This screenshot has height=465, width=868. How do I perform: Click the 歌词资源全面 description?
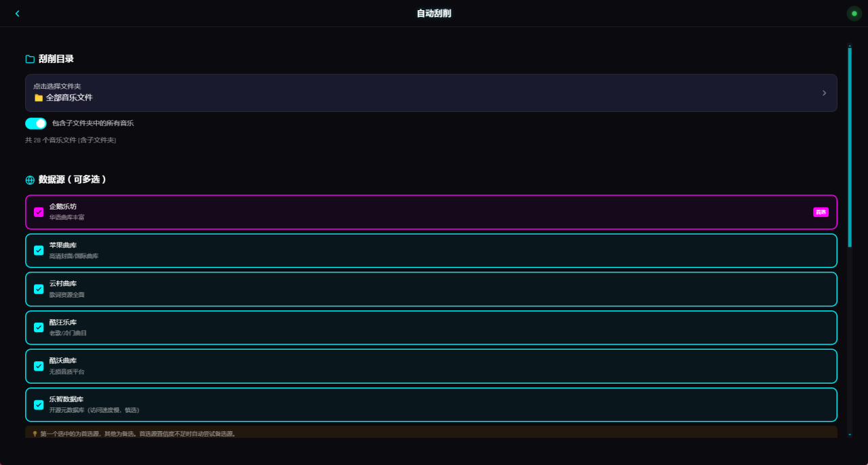(x=67, y=295)
